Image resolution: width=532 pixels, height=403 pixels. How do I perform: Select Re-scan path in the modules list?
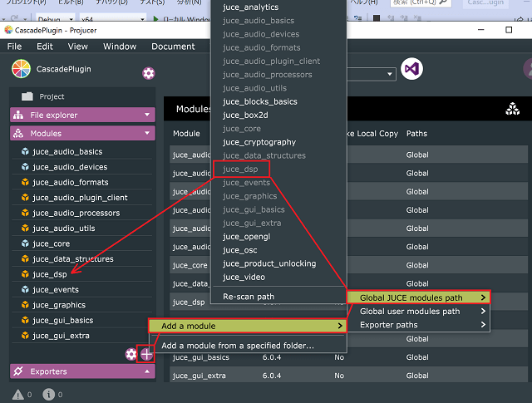click(x=249, y=297)
